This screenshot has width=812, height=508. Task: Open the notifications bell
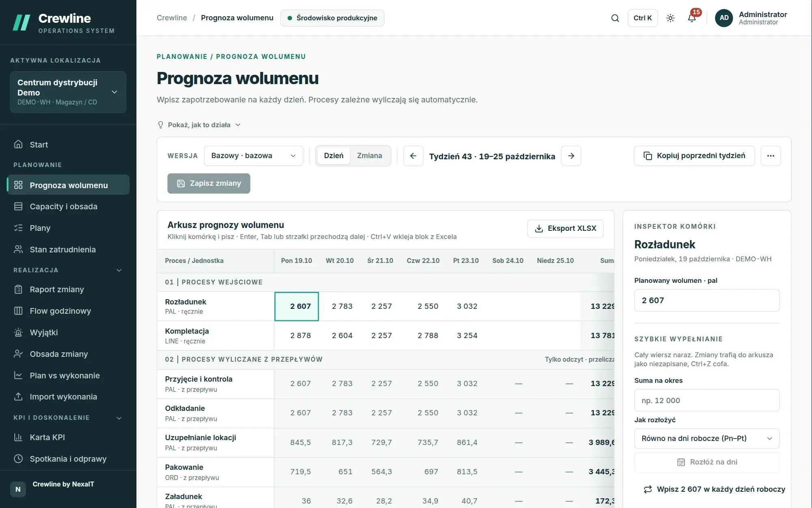[692, 18]
